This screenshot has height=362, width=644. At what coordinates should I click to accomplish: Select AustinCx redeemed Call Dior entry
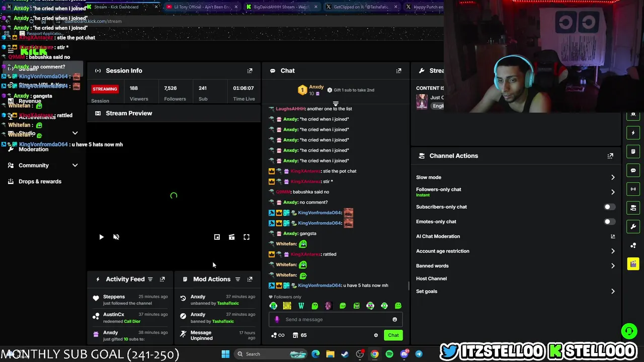pos(130,318)
